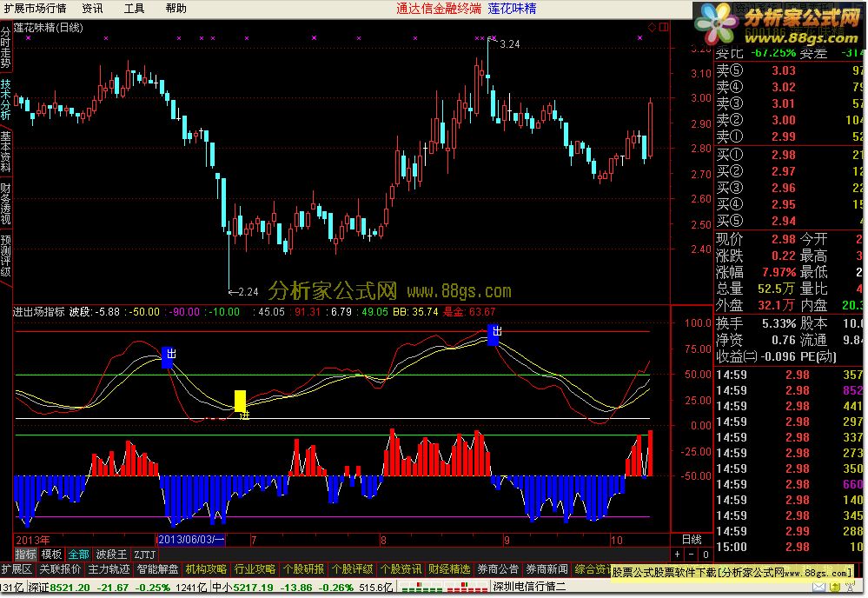The image size is (868, 598).
Task: Click the 卖⑤ 3.03 order row
Action: (x=790, y=70)
